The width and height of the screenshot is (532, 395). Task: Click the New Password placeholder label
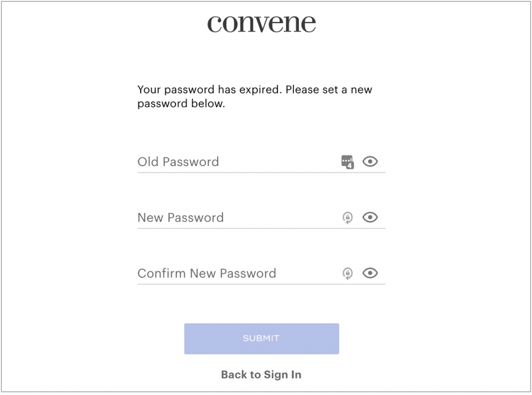point(180,218)
